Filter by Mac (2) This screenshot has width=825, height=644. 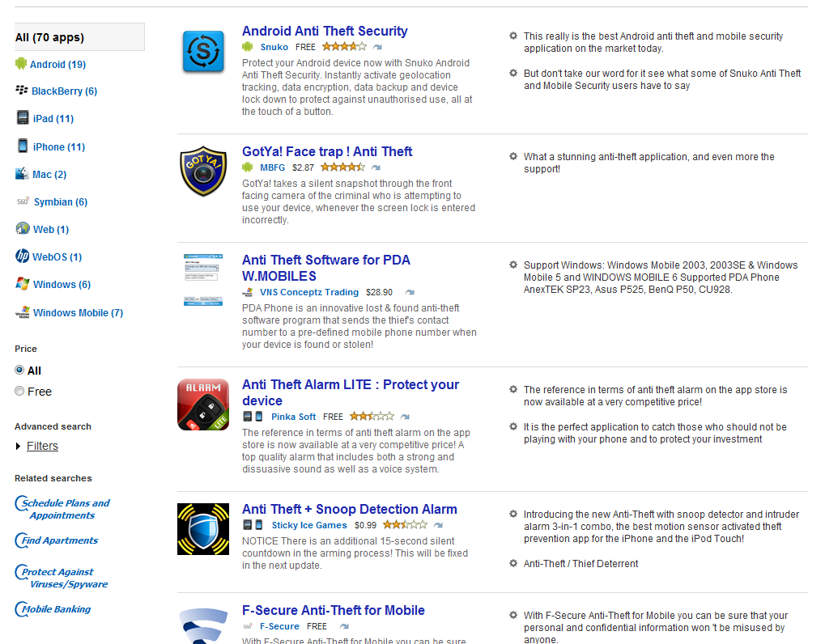pos(49,175)
